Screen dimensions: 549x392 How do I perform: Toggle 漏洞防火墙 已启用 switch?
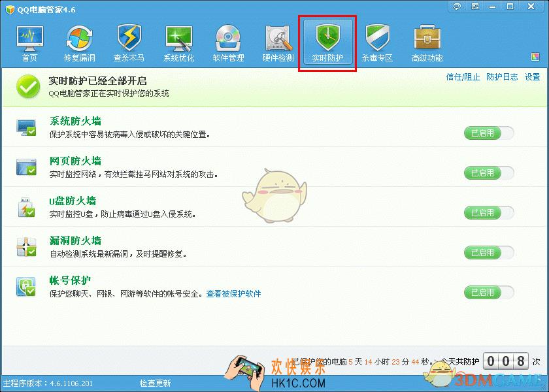tap(489, 253)
